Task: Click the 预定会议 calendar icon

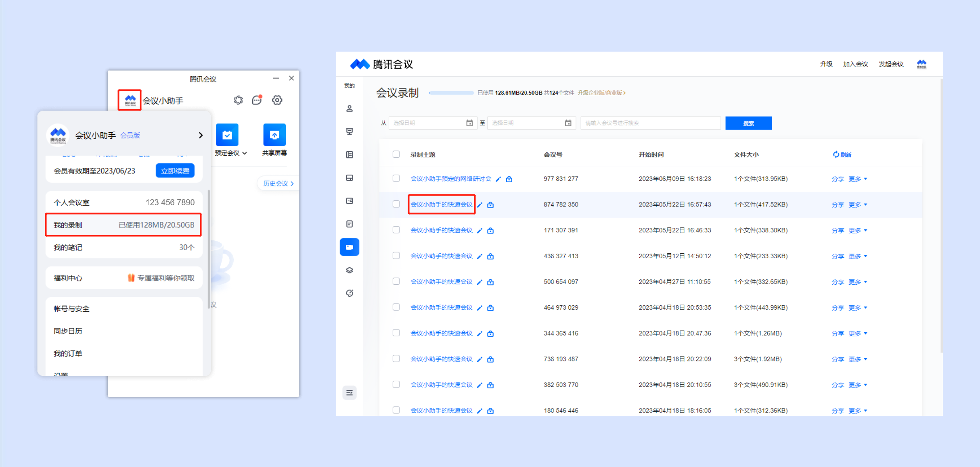Action: (x=227, y=135)
